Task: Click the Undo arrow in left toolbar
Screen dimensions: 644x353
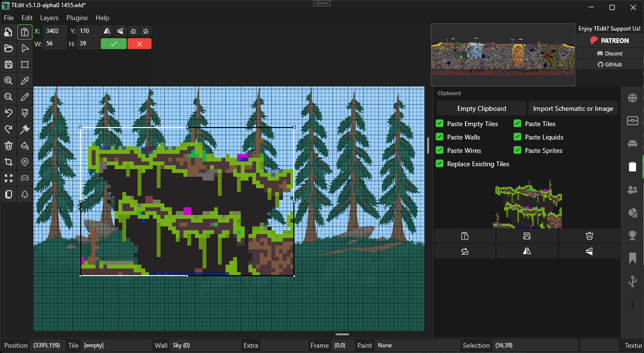Action: pyautogui.click(x=8, y=113)
